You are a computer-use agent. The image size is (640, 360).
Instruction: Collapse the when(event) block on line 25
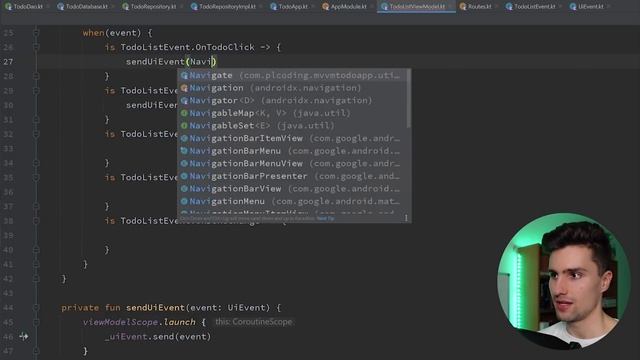pyautogui.click(x=36, y=33)
